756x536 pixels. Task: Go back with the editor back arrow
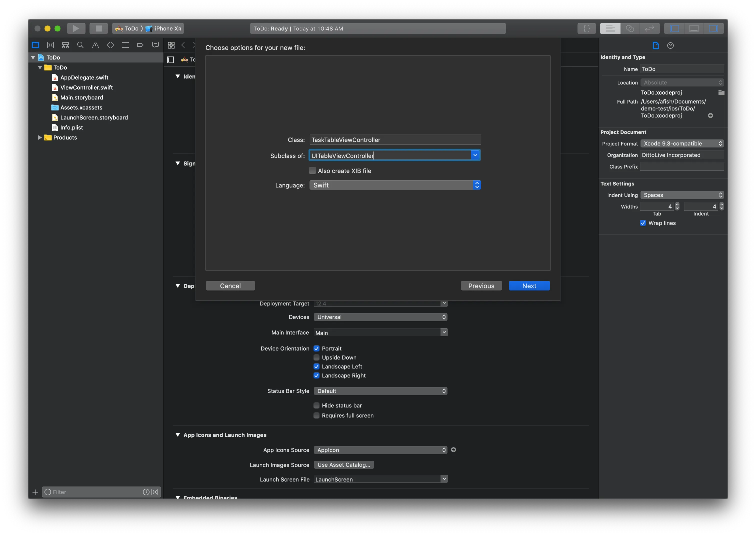point(183,45)
